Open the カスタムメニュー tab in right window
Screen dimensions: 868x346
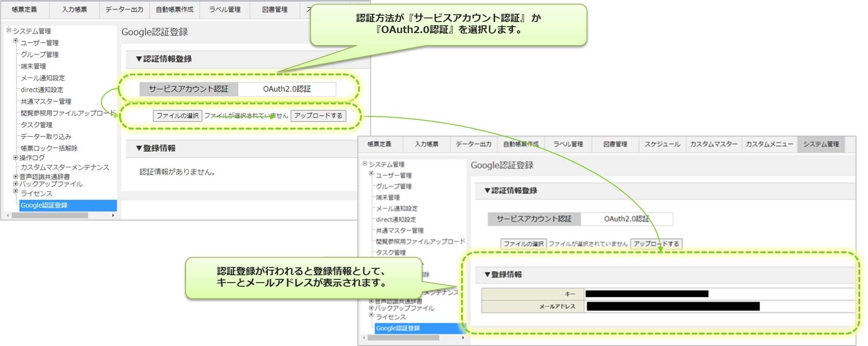coord(769,144)
